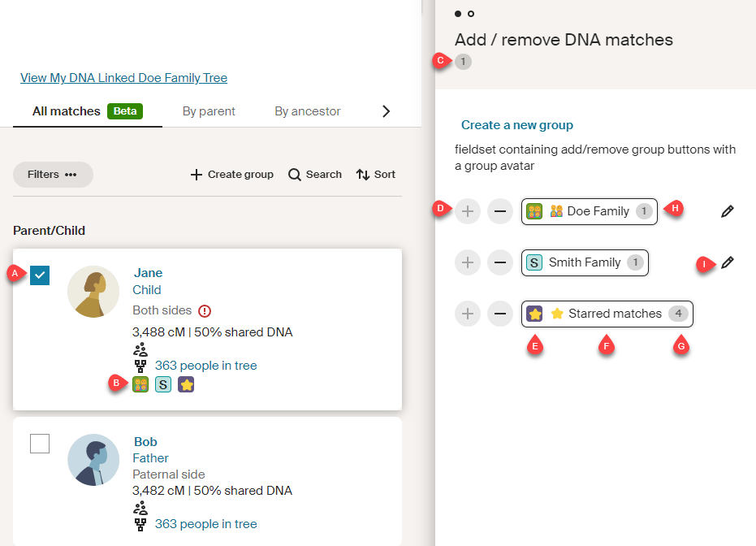Edit the Smith Family group with the pencil icon
756x546 pixels.
click(x=727, y=262)
